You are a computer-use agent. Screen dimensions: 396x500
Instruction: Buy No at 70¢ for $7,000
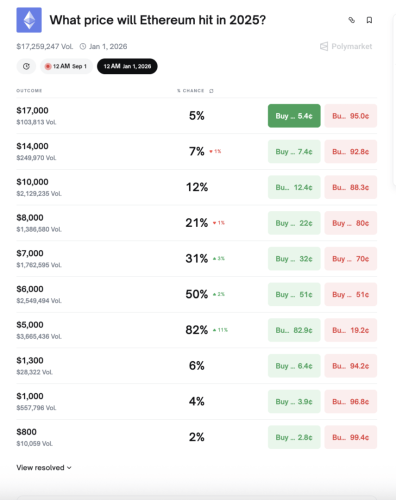[x=351, y=259]
